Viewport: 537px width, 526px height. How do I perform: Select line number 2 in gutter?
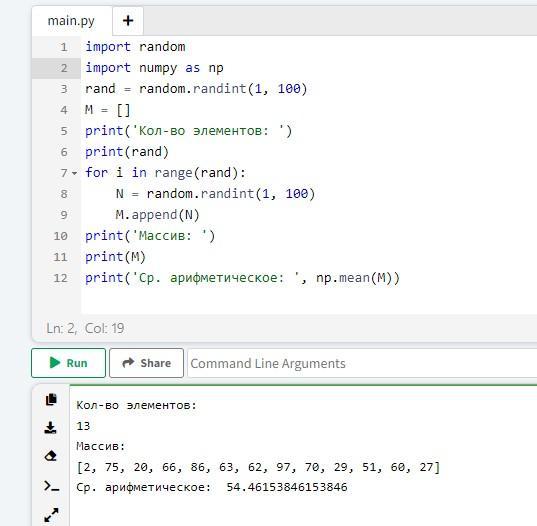click(x=64, y=68)
